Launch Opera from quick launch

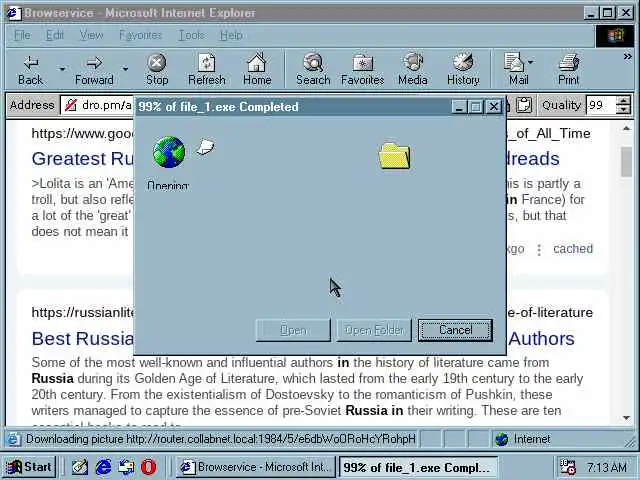pyautogui.click(x=149, y=467)
